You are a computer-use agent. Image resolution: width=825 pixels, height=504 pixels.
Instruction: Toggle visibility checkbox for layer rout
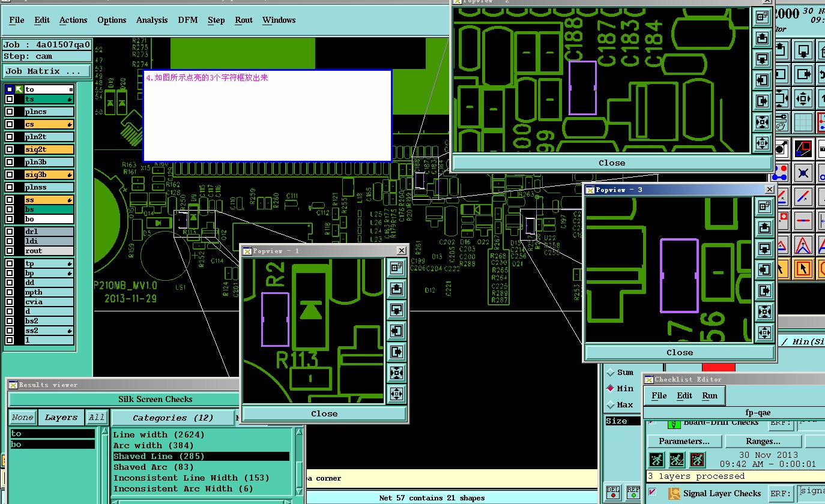click(10, 251)
